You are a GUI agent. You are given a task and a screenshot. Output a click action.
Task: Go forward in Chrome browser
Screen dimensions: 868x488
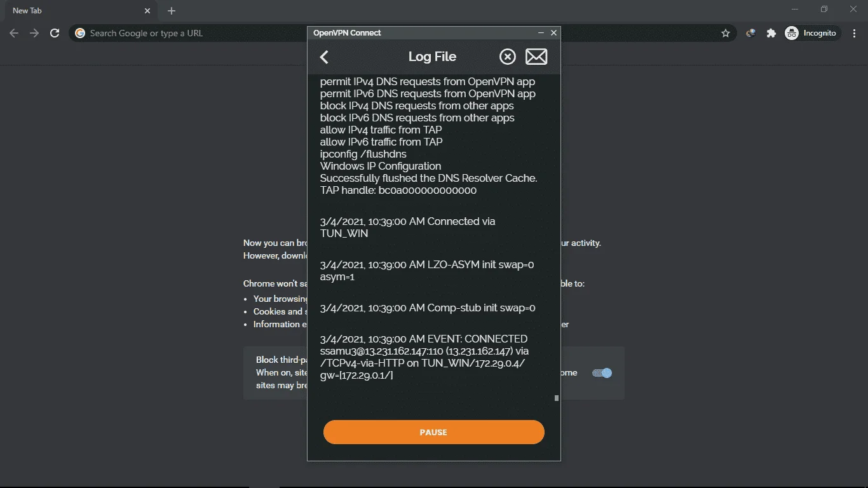point(34,33)
